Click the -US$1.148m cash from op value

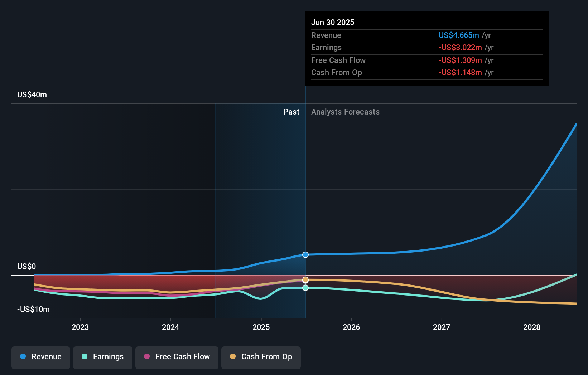(x=460, y=72)
